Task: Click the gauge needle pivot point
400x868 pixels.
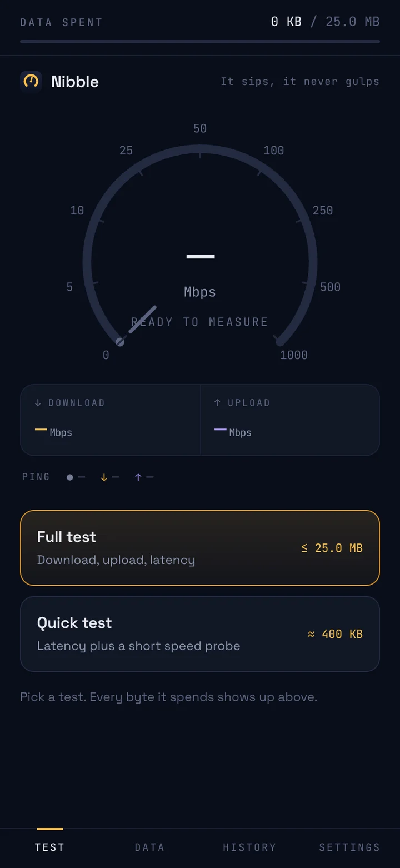Action: point(119,342)
